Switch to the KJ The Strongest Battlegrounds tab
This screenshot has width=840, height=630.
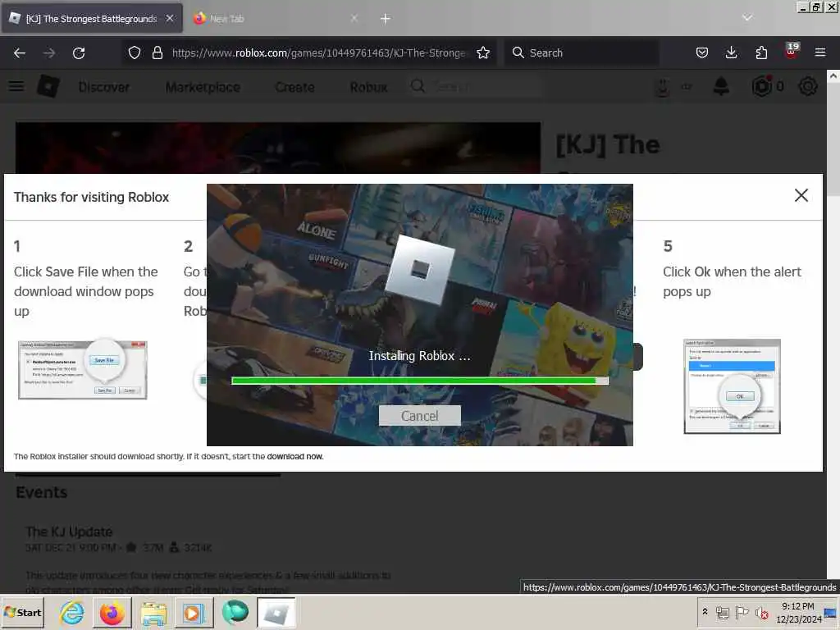point(92,19)
